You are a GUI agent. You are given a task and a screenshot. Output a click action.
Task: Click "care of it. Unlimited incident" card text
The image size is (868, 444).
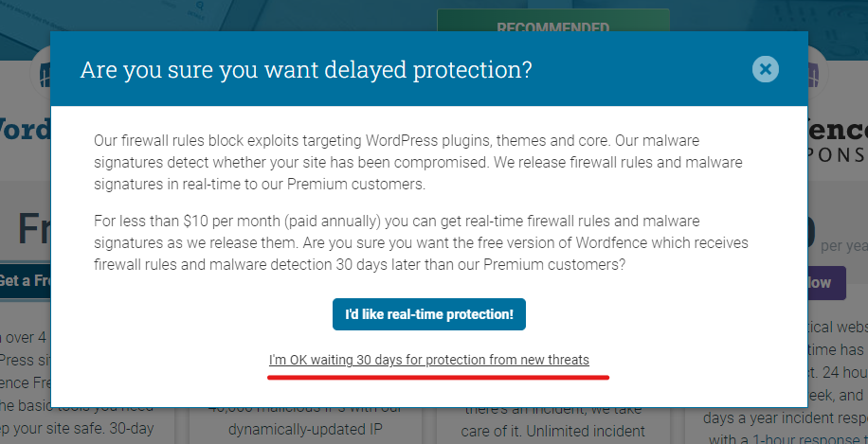[x=553, y=431]
